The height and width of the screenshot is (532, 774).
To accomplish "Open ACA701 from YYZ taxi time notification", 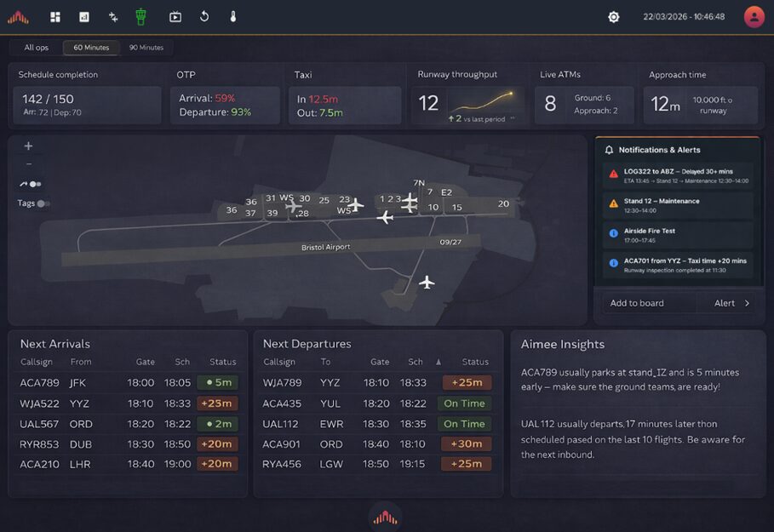I will (679, 265).
